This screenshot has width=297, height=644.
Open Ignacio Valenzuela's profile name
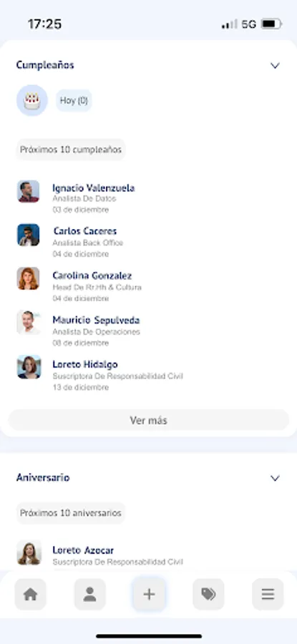(94, 188)
